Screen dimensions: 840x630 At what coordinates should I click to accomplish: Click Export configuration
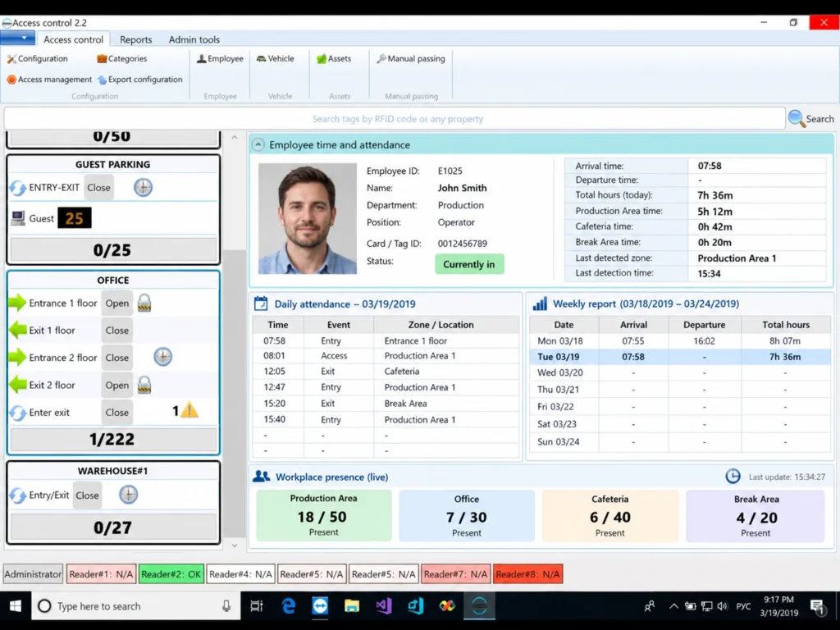(139, 80)
